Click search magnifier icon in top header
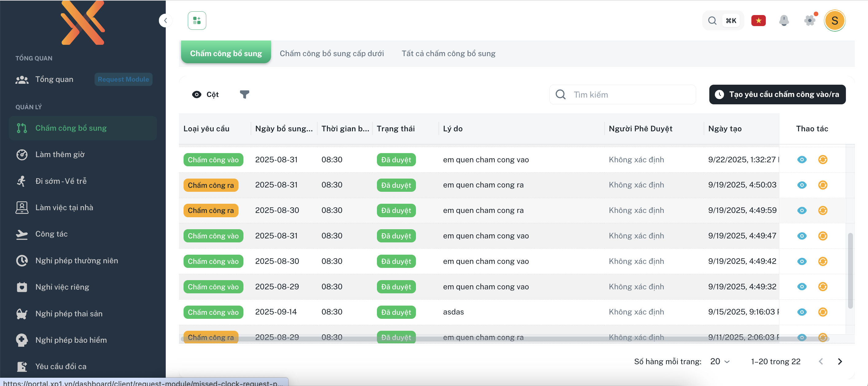Screen dimensions: 868x386 712,21
